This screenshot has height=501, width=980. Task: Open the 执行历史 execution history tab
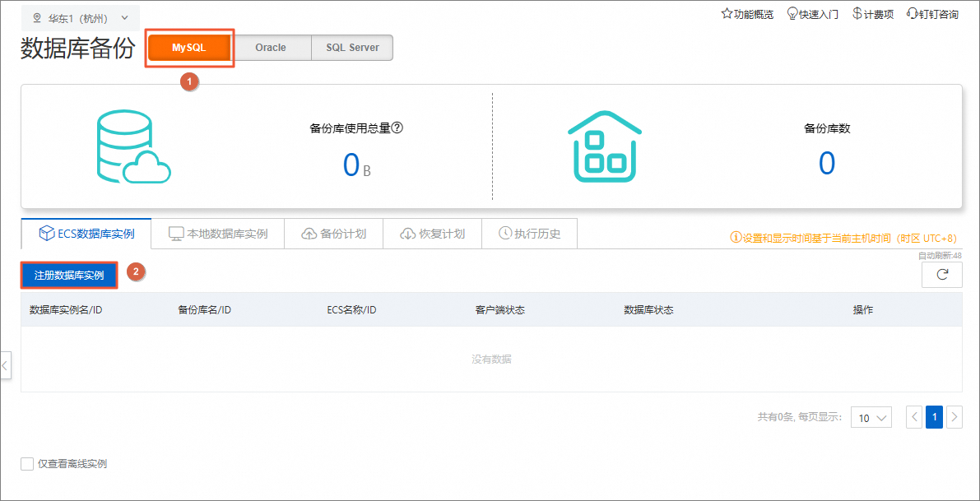click(529, 234)
